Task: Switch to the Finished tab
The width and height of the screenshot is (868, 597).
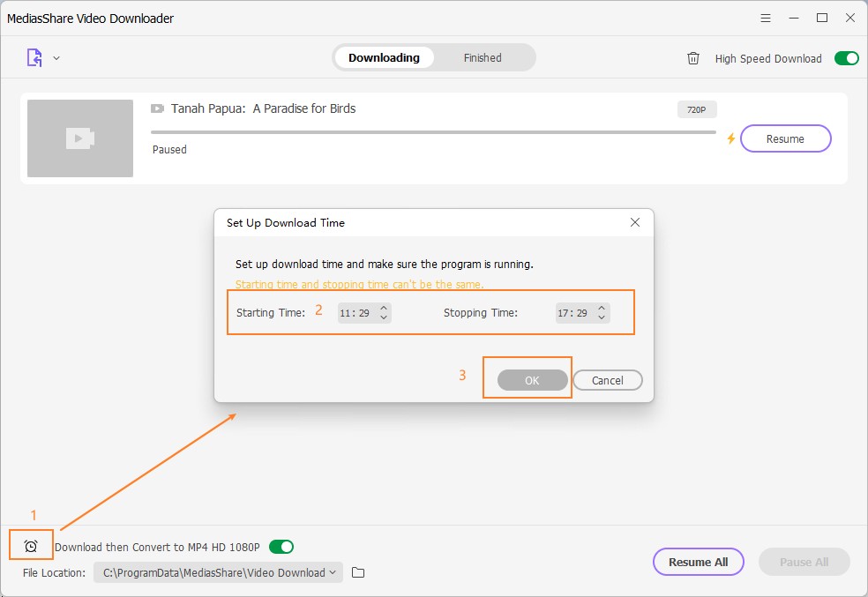Action: pyautogui.click(x=483, y=58)
